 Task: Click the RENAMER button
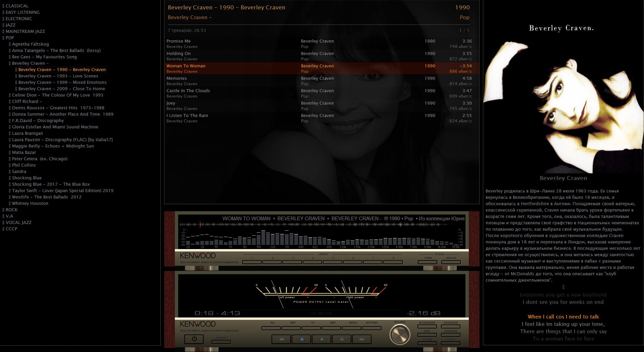(x=451, y=335)
